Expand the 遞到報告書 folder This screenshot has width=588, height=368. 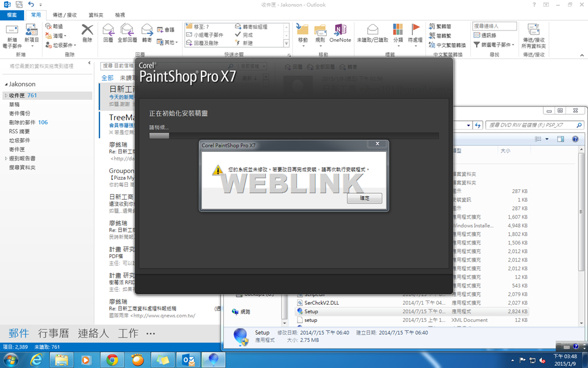tap(6, 159)
